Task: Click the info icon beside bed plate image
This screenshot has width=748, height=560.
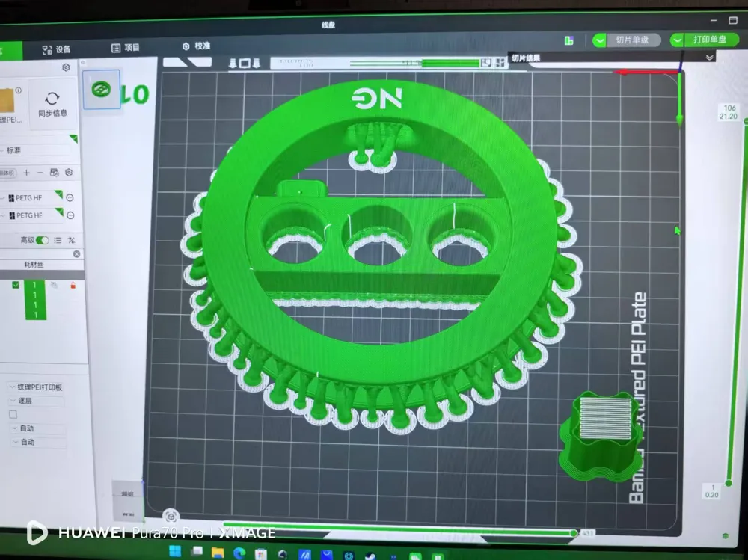Action: click(x=18, y=90)
